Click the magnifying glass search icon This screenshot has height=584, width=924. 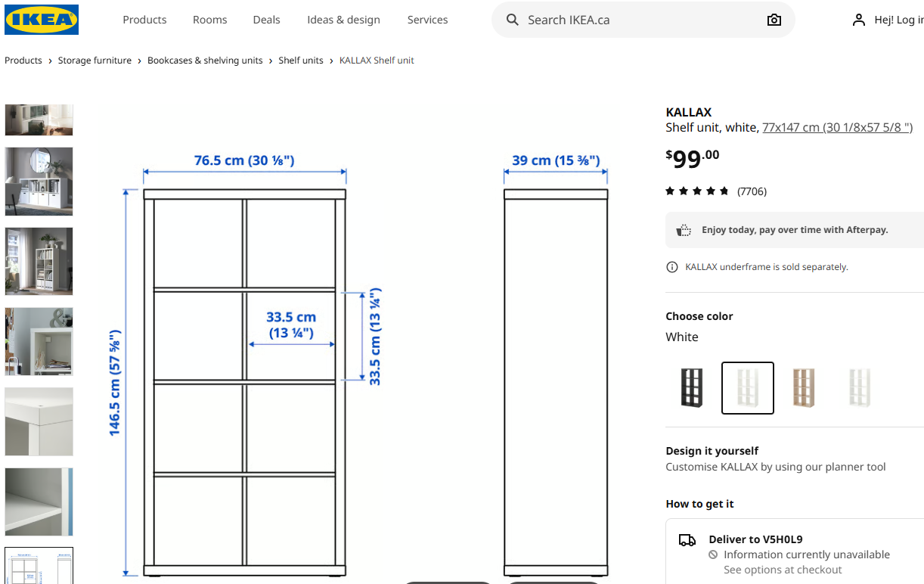click(x=513, y=20)
